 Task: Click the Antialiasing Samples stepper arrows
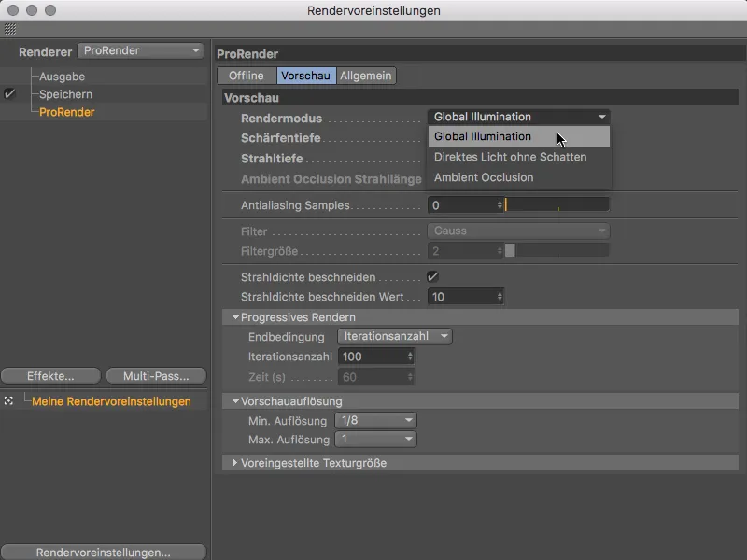point(500,205)
